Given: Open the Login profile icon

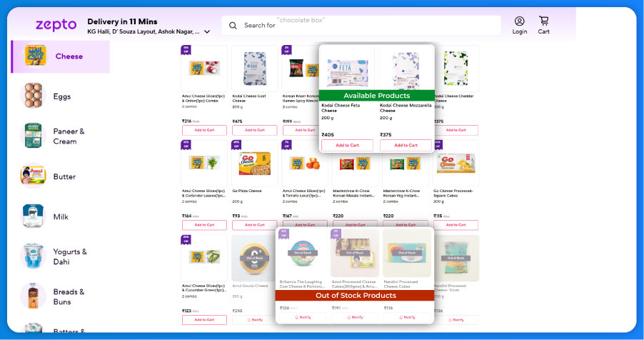Looking at the screenshot, I should pos(519,21).
